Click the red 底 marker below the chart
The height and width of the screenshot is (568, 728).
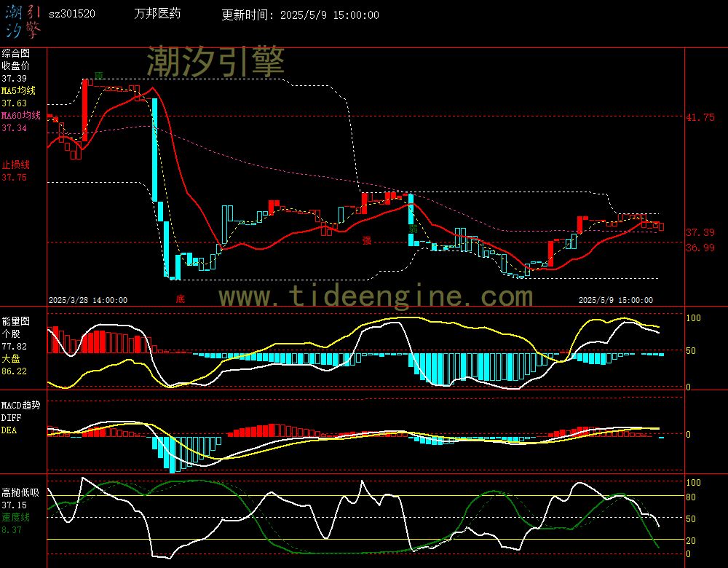180,299
